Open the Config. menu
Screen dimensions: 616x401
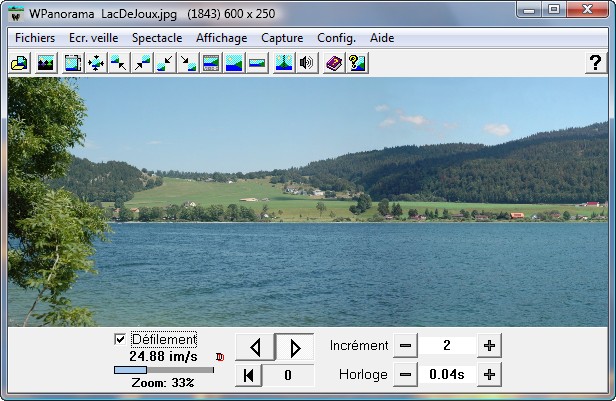(x=336, y=38)
